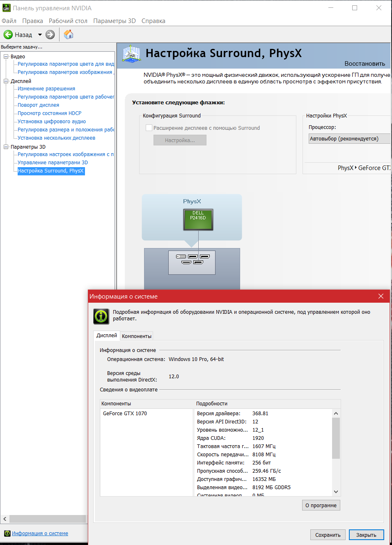Collapse the Видео tree node

point(6,57)
